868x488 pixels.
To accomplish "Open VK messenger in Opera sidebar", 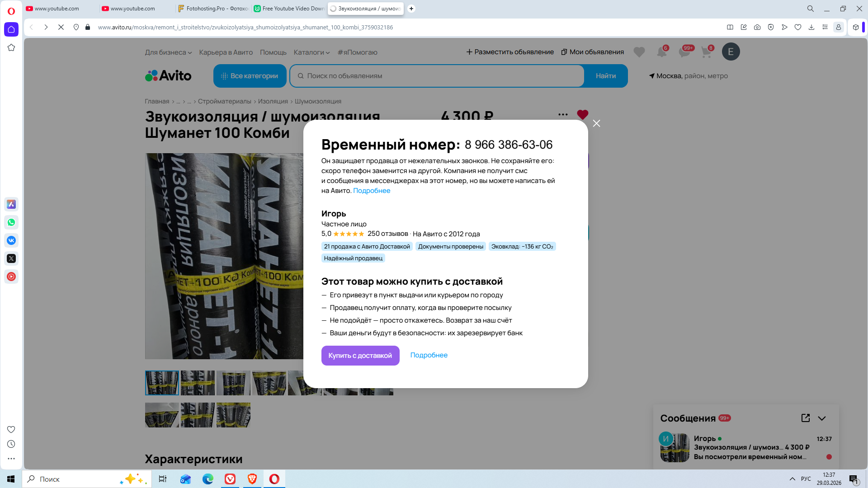I will [11, 240].
